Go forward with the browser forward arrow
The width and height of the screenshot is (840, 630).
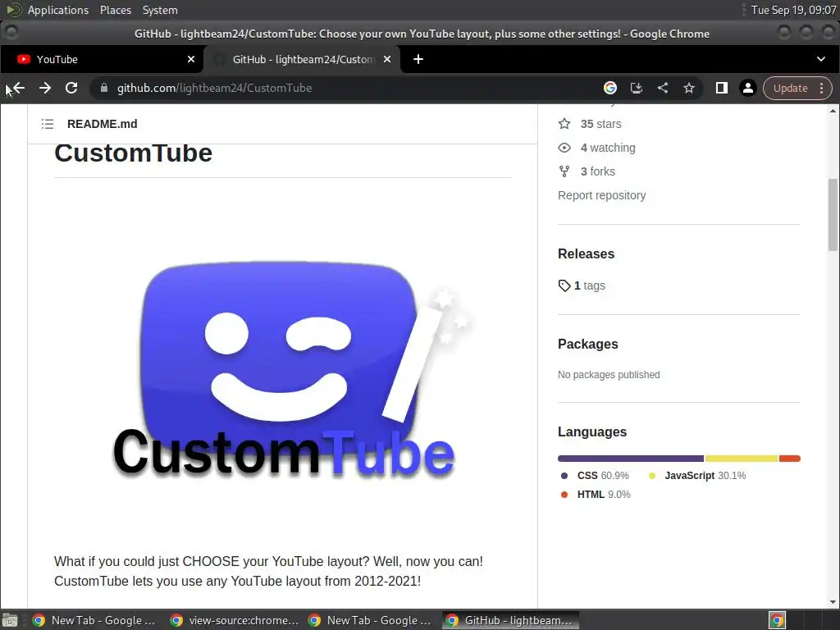coord(45,88)
